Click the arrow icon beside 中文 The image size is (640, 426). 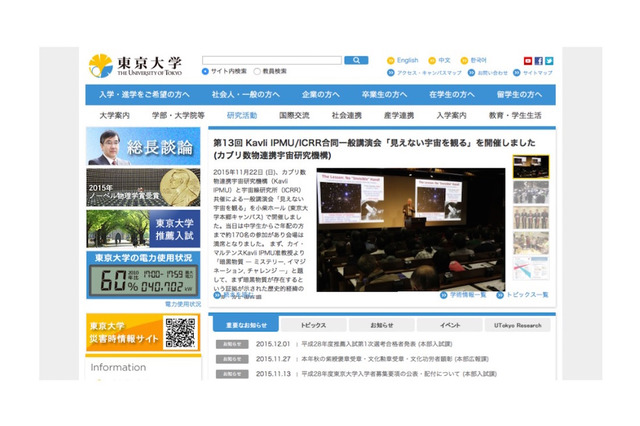click(432, 60)
